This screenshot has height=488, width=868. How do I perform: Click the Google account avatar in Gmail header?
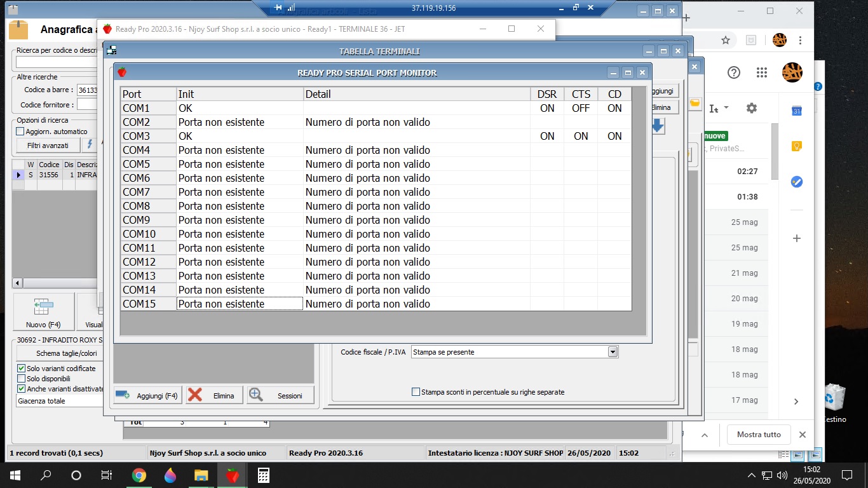point(792,72)
